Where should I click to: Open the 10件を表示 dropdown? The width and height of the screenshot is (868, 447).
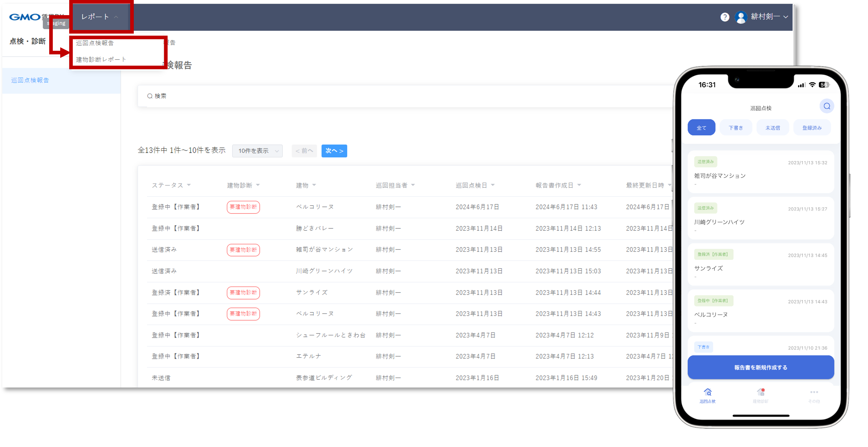pos(257,151)
